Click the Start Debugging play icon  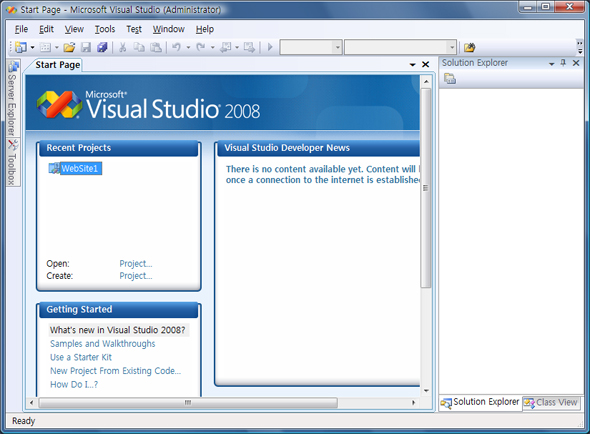pos(270,47)
